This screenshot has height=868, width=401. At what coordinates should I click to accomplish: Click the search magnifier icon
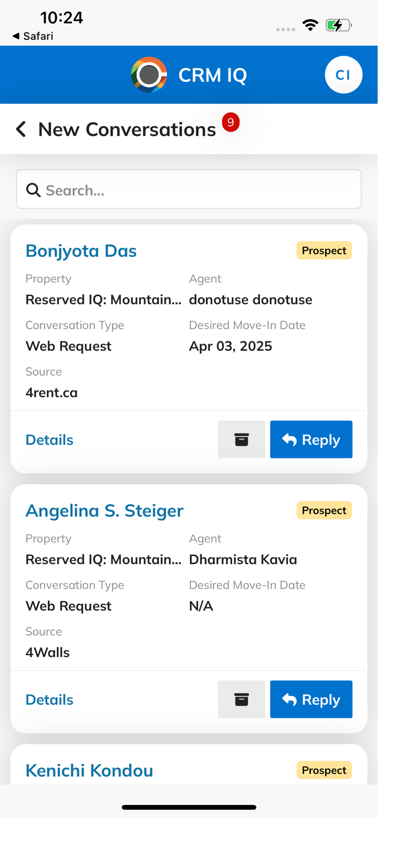pyautogui.click(x=34, y=191)
